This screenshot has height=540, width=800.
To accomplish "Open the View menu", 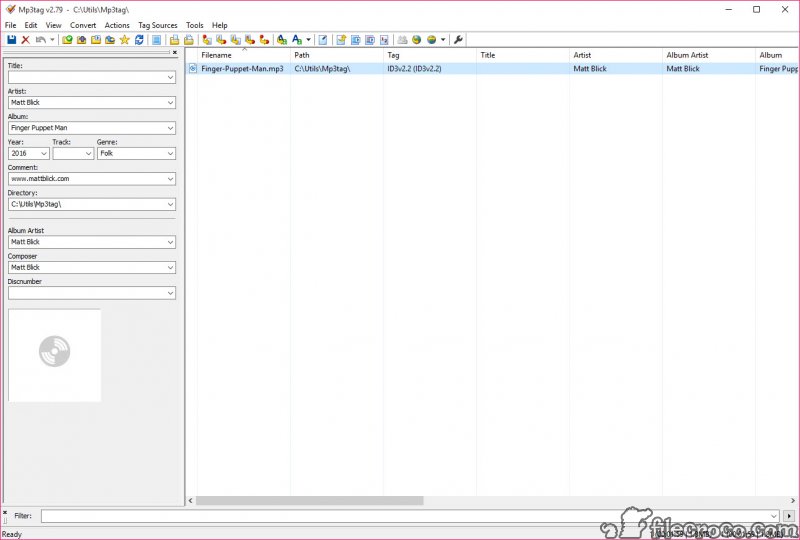I will click(x=54, y=25).
